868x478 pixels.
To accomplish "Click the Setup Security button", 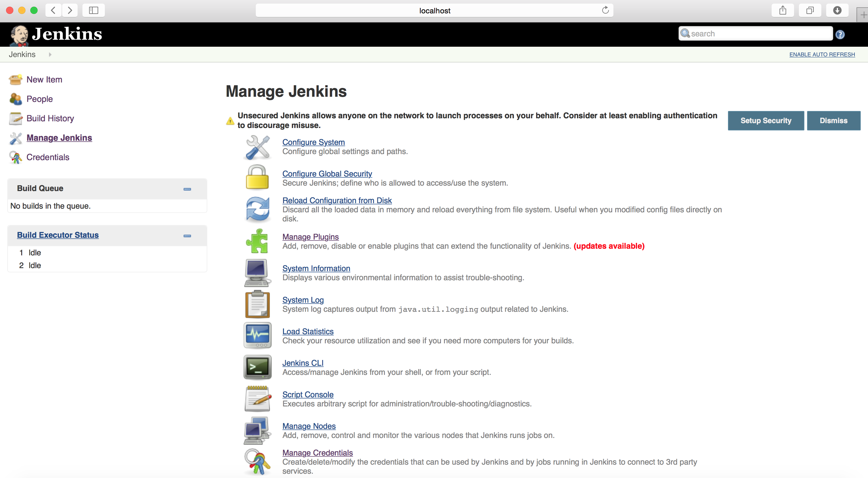I will pos(766,121).
